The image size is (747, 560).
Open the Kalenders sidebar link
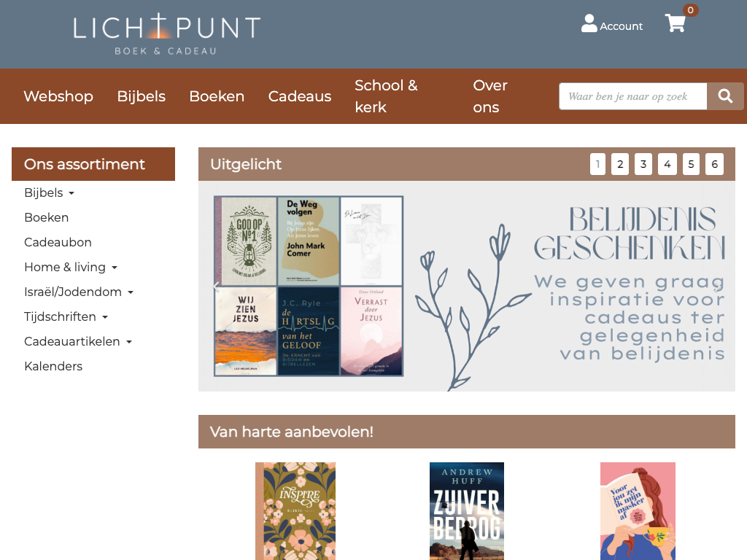[53, 366]
